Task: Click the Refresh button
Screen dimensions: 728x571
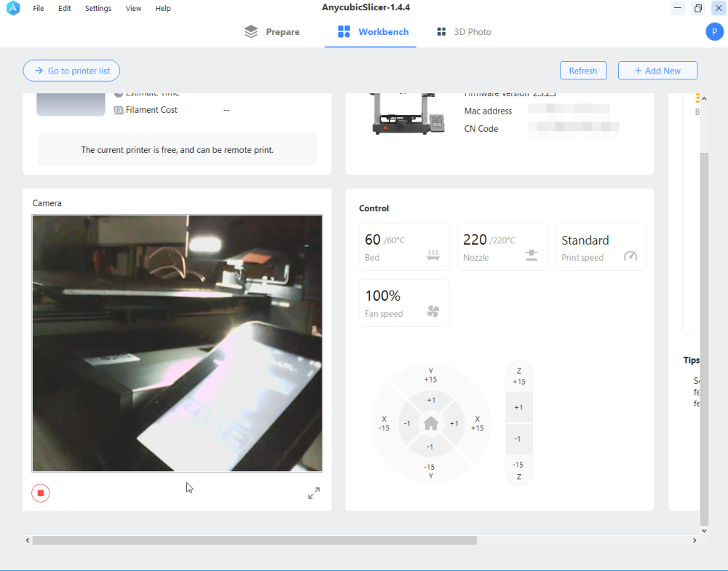Action: coord(583,71)
